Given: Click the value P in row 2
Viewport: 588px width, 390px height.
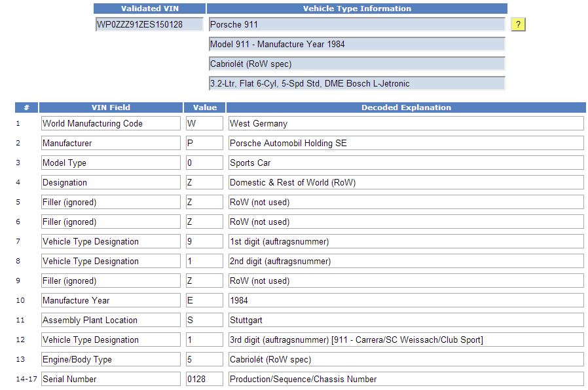Looking at the screenshot, I should tap(204, 143).
